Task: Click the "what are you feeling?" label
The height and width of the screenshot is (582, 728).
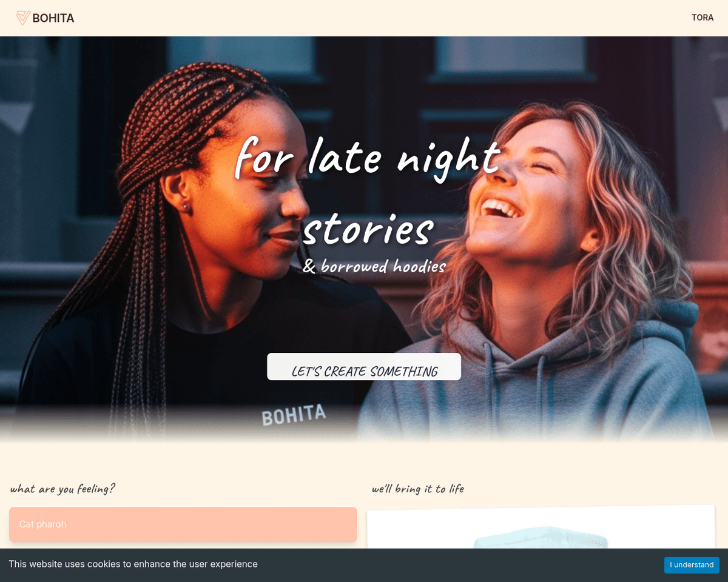Action: [62, 489]
